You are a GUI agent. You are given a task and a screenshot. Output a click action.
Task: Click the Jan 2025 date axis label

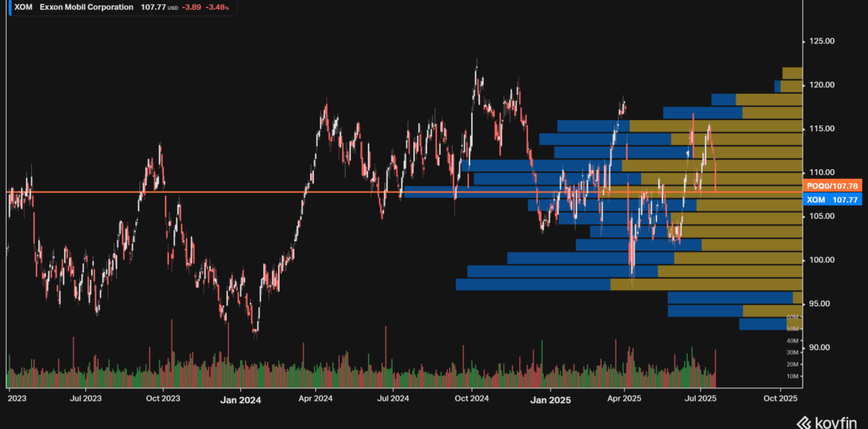pos(550,400)
